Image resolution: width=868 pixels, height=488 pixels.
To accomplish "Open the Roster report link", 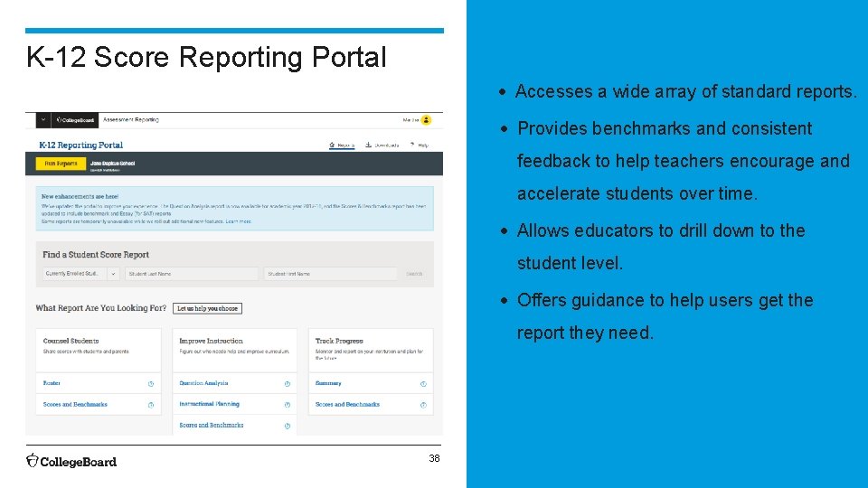I will tap(52, 383).
